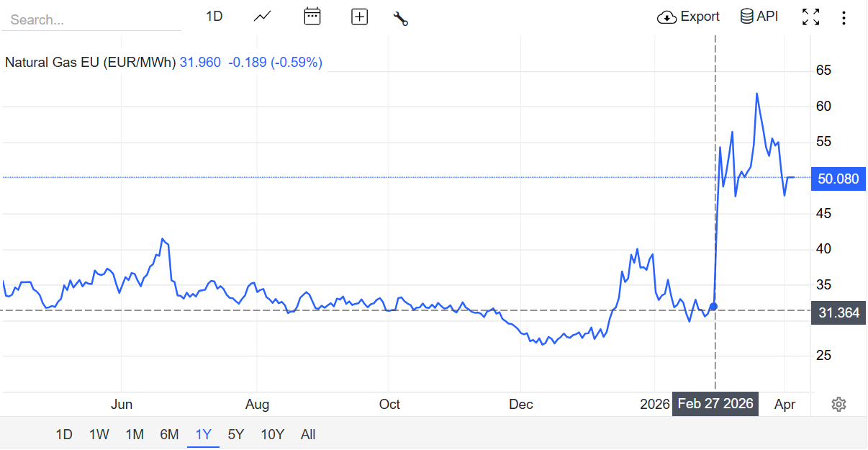Open the 1D interval dropdown at top
Viewport: 868px width, 450px height.
tap(214, 17)
